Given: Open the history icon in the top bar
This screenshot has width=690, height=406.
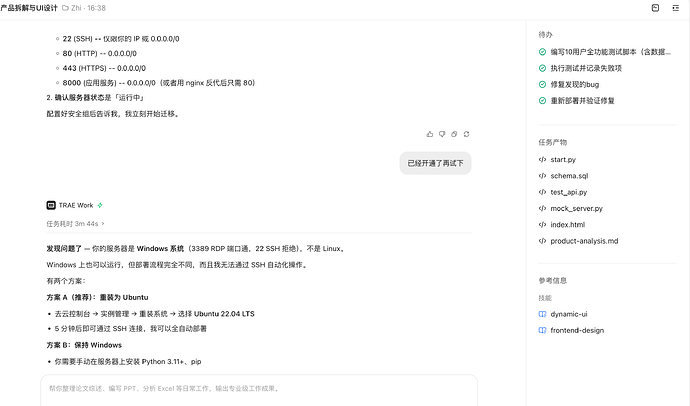Looking at the screenshot, I should click(x=655, y=8).
